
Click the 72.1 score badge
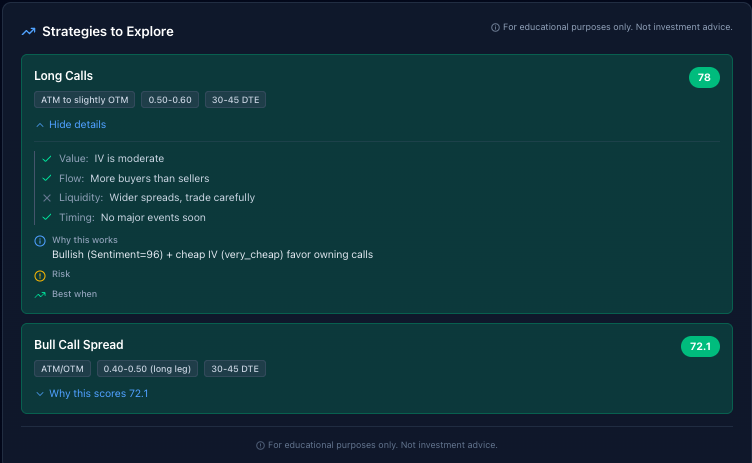click(700, 346)
